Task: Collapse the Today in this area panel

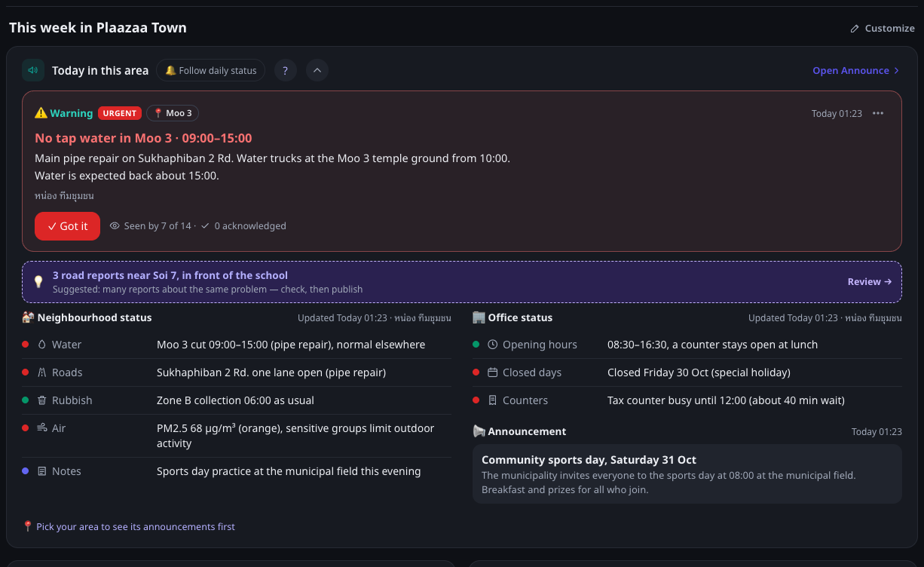Action: tap(317, 70)
